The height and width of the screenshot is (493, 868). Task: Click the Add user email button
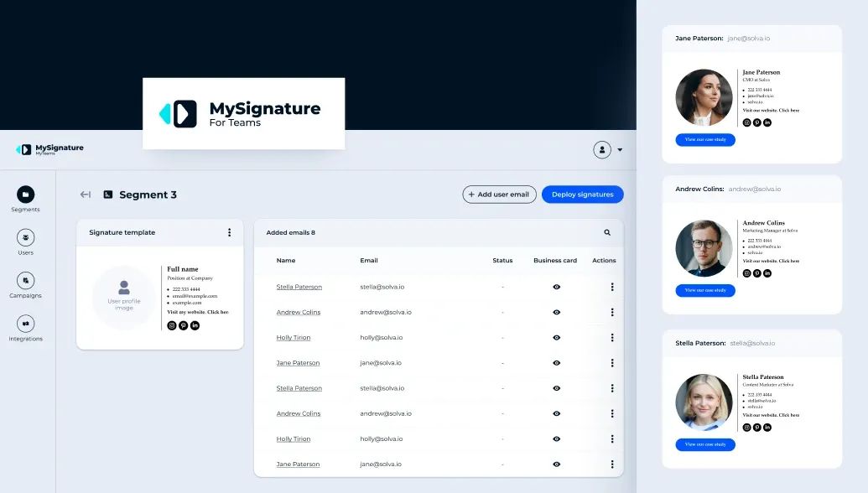point(499,195)
